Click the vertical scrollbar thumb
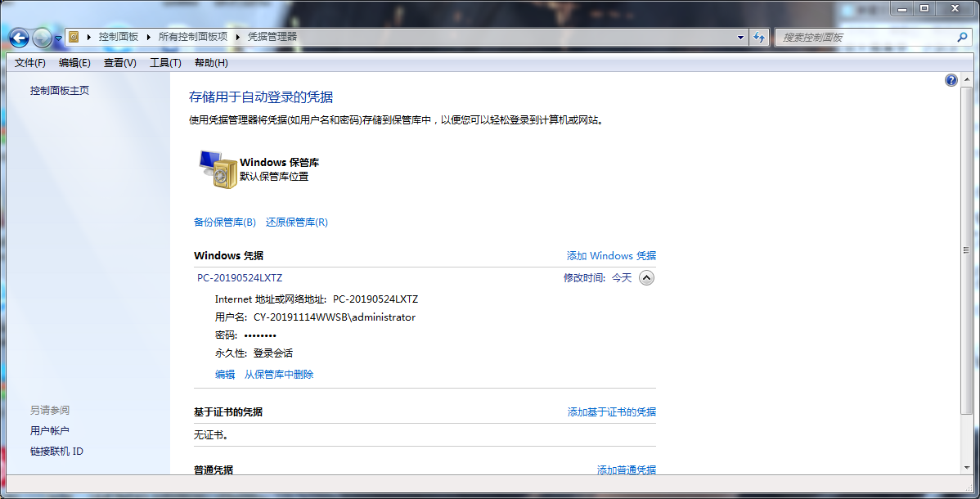980x499 pixels. [x=967, y=250]
